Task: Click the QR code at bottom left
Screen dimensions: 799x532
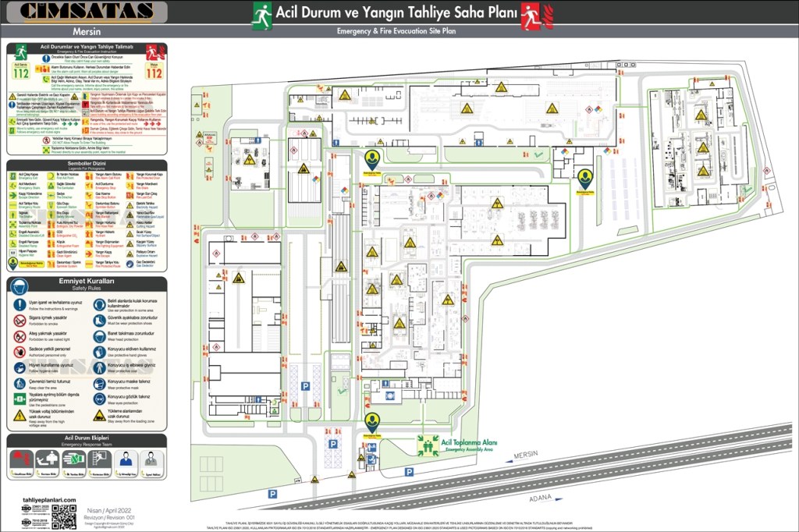Action: coord(64,516)
